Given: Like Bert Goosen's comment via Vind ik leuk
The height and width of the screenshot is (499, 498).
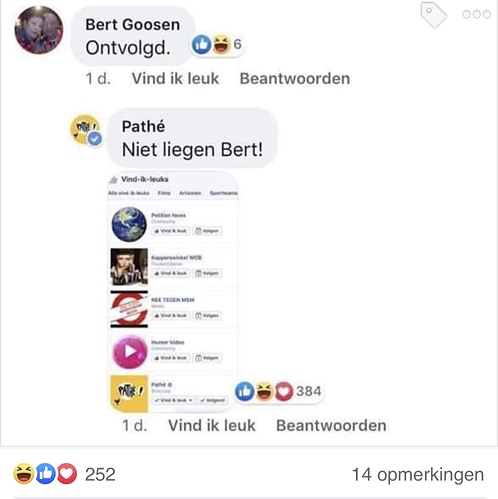Looking at the screenshot, I should click(175, 79).
